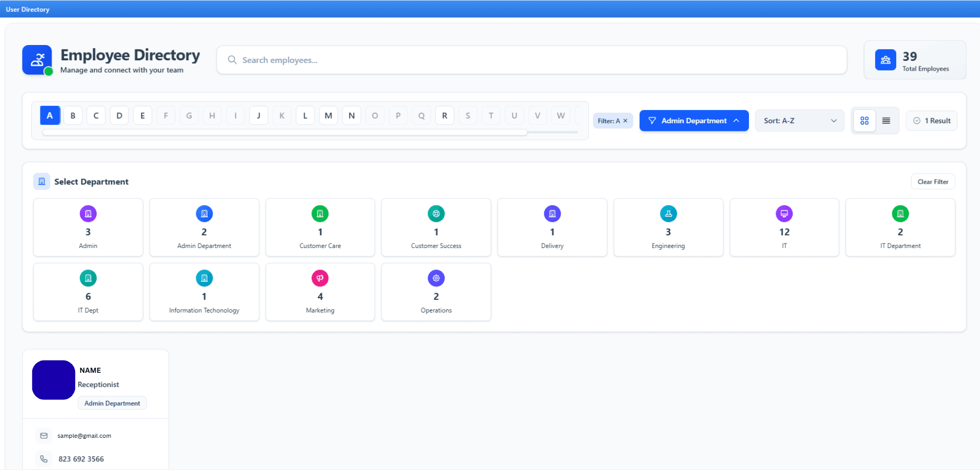
Task: Select the Engineering flask icon
Action: [x=668, y=213]
